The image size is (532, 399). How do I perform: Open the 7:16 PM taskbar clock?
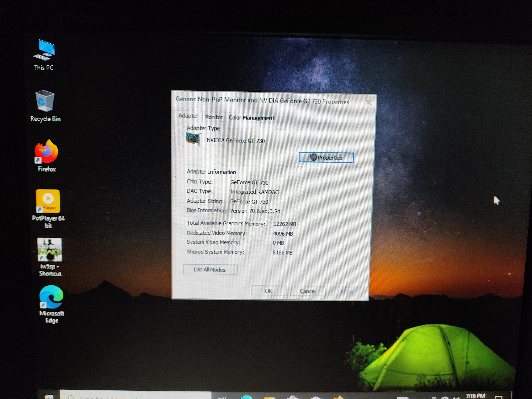click(475, 396)
